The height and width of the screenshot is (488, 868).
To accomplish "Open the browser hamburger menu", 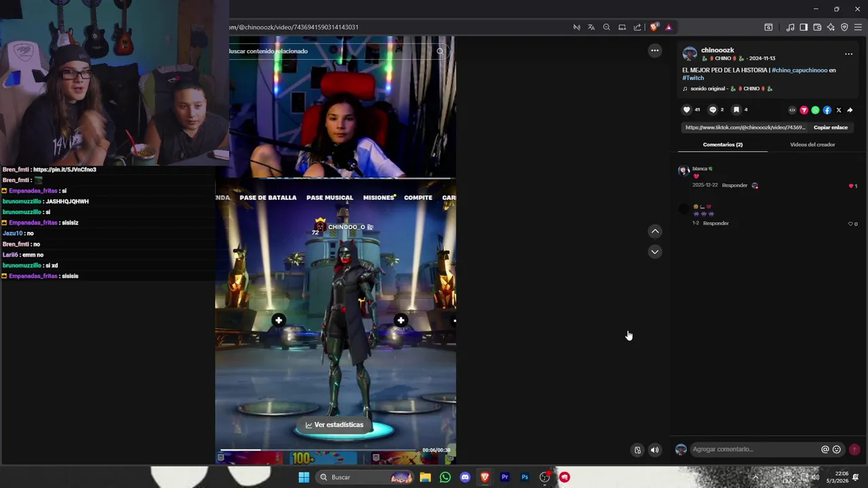I will [858, 27].
